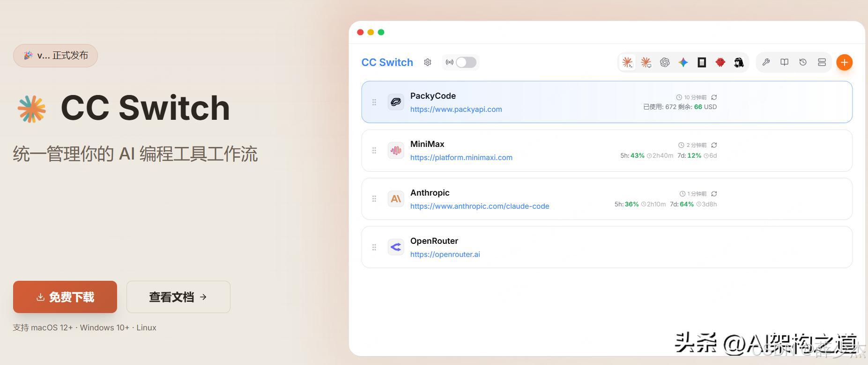This screenshot has width=868, height=365.
Task: Refresh MiniMax usage data
Action: 714,145
